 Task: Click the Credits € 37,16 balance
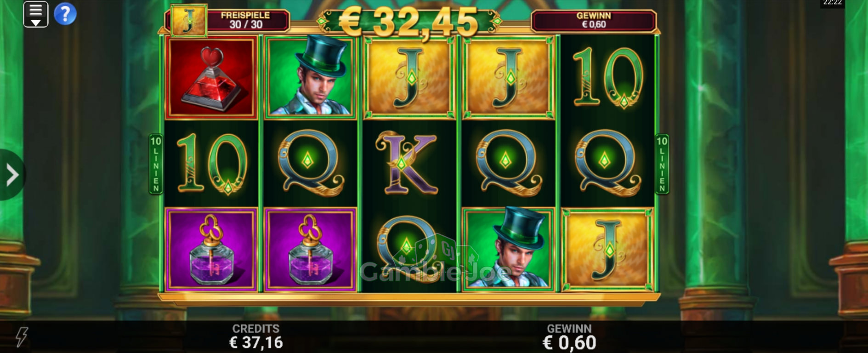(256, 337)
